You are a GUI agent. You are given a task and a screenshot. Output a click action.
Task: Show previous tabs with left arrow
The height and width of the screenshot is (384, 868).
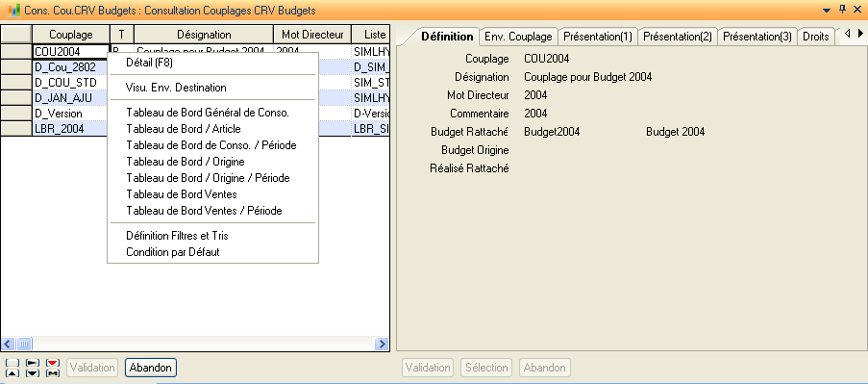pyautogui.click(x=848, y=34)
